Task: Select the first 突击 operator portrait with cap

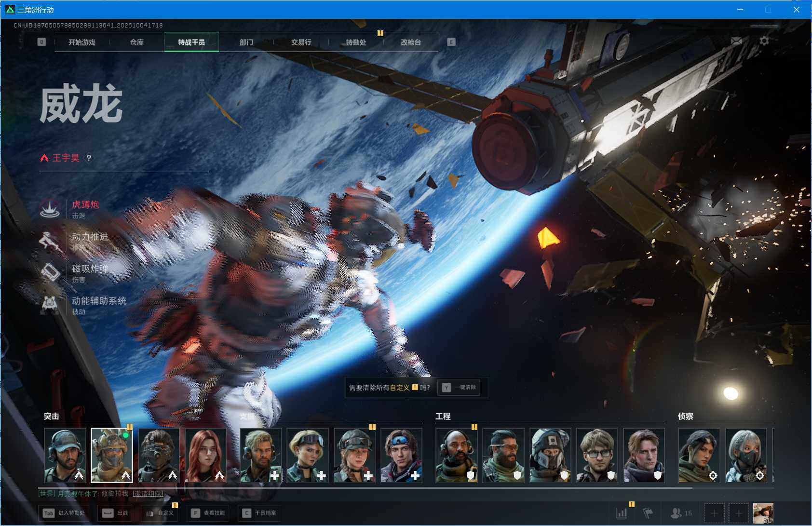Action: (x=65, y=455)
